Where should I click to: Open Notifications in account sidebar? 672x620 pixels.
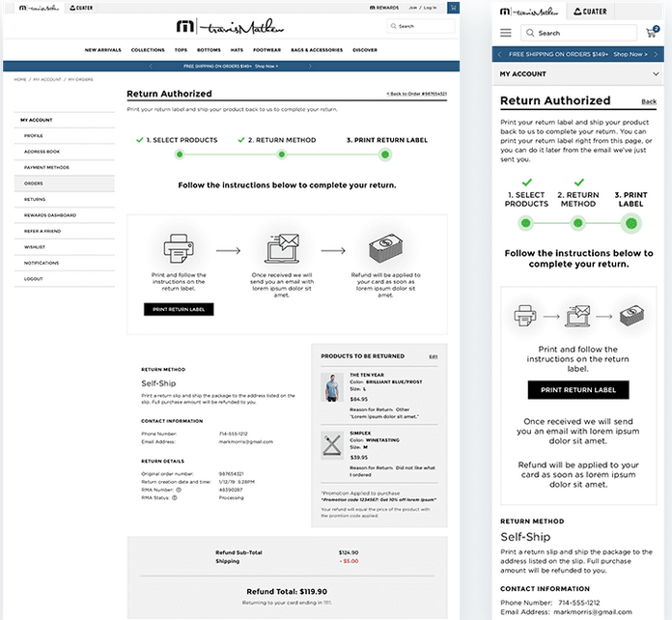coord(65,263)
